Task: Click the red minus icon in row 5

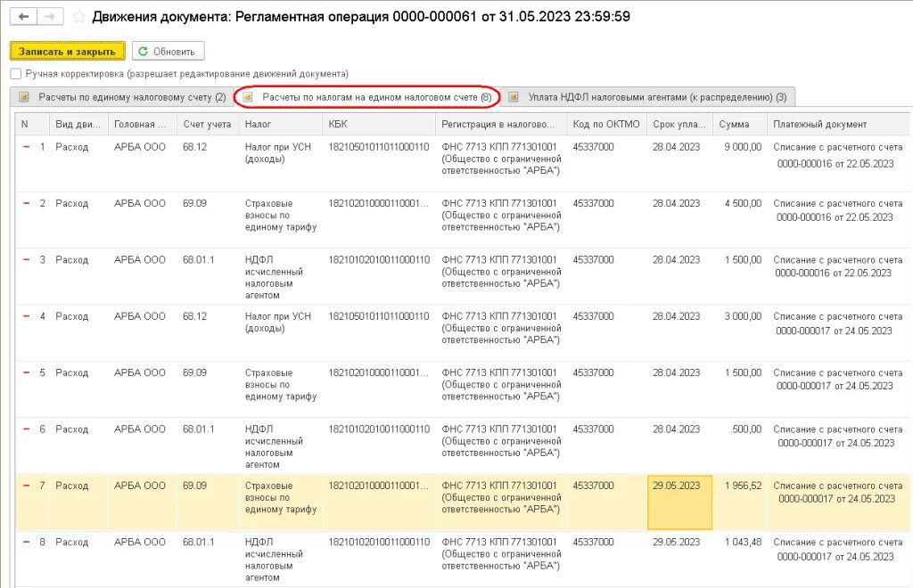Action: click(26, 372)
